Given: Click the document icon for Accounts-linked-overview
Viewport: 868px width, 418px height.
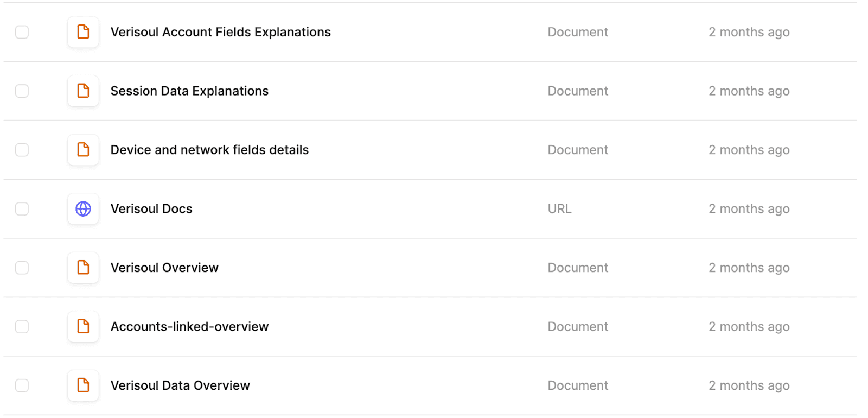Looking at the screenshot, I should (82, 326).
